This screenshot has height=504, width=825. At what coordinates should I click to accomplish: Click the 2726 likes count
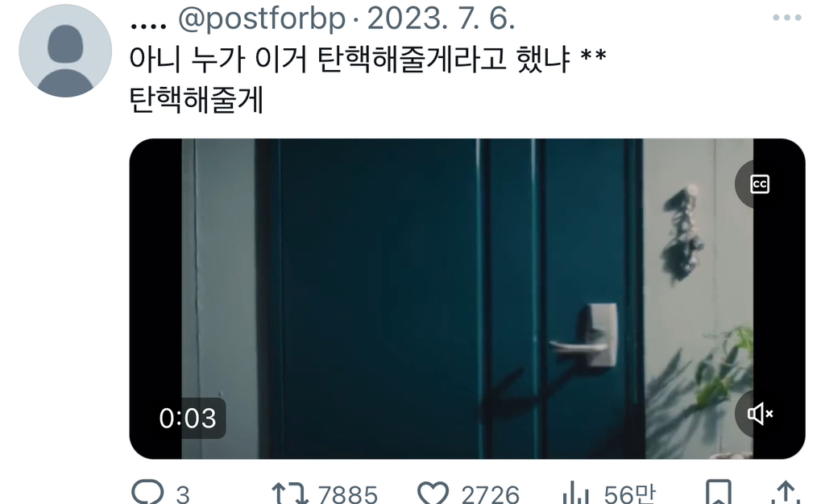[491, 494]
